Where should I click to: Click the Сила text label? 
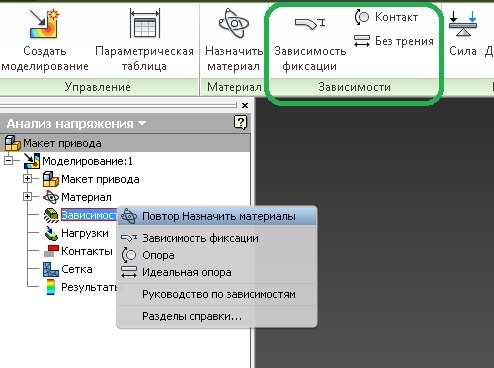tap(463, 51)
